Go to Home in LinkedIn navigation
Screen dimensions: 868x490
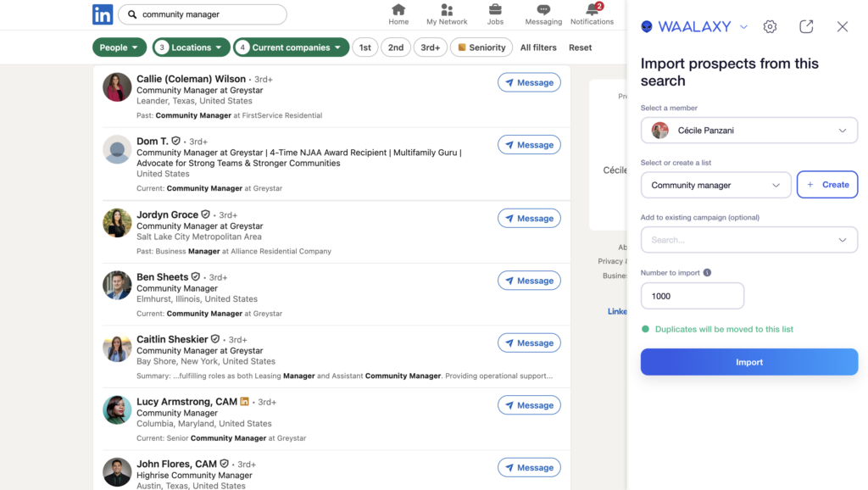click(x=398, y=14)
